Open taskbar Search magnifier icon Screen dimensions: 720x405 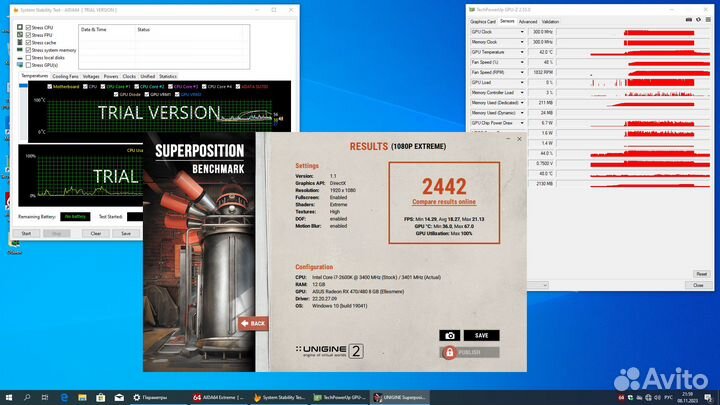coord(27,398)
